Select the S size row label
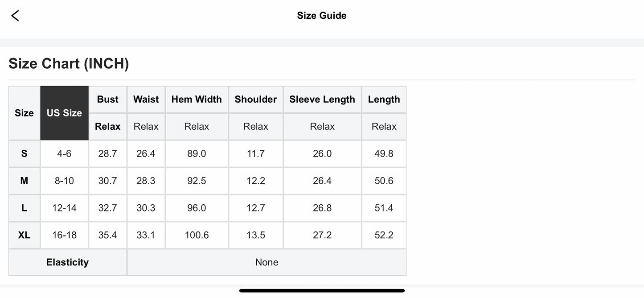Screen dimensions: 644x298 (x=24, y=154)
